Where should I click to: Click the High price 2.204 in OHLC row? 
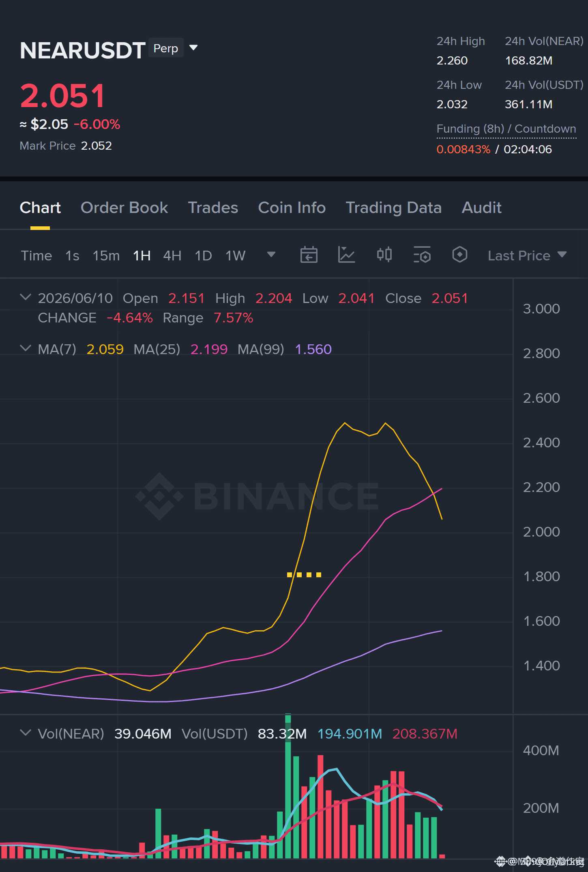(274, 298)
